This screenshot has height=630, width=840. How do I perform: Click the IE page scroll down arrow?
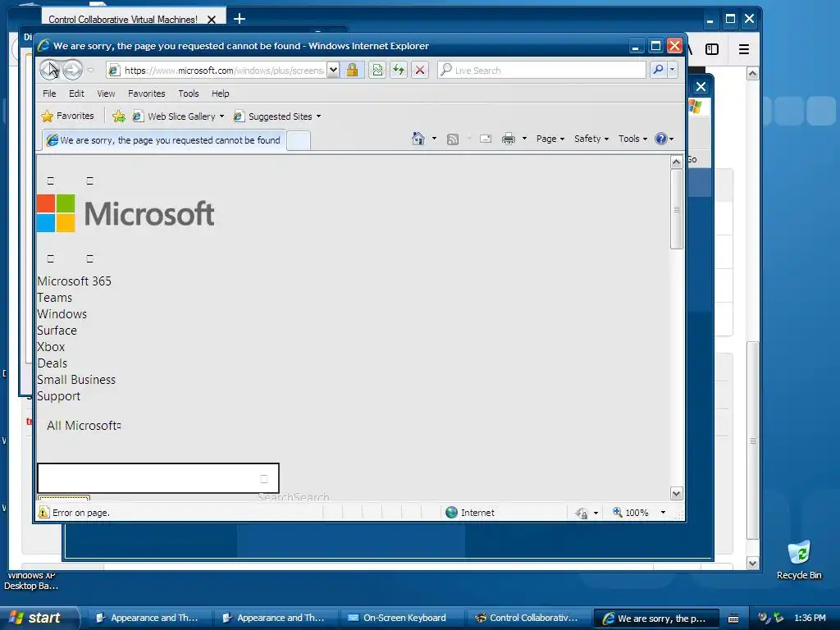coord(676,493)
